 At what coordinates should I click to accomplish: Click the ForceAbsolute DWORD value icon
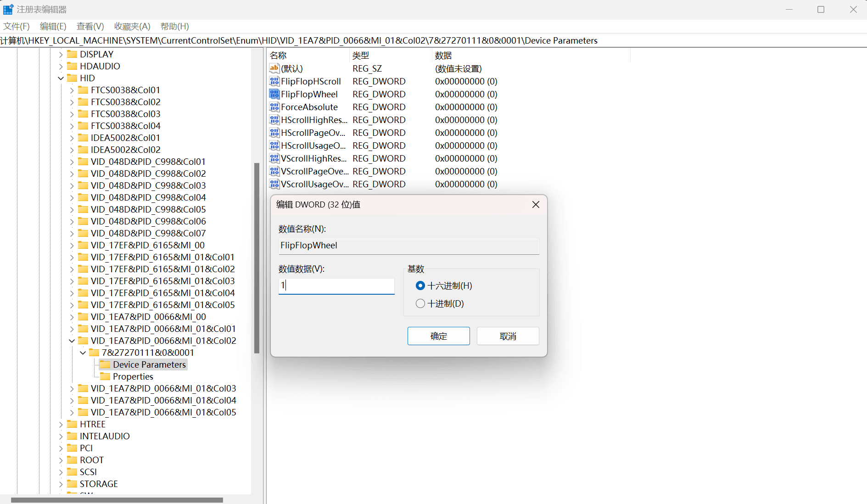(x=274, y=107)
